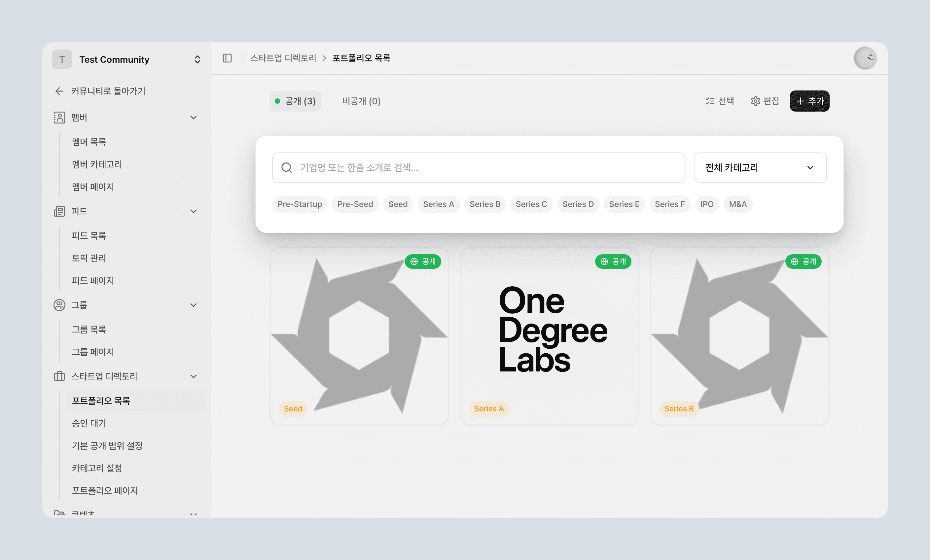The image size is (930, 560).
Task: Toggle the M&A filter chip
Action: [x=738, y=204]
